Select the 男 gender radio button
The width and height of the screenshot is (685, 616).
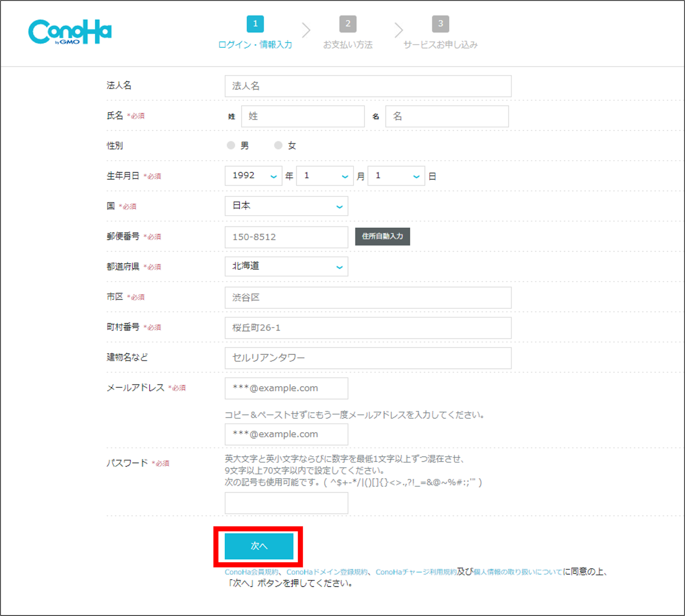pyautogui.click(x=230, y=145)
